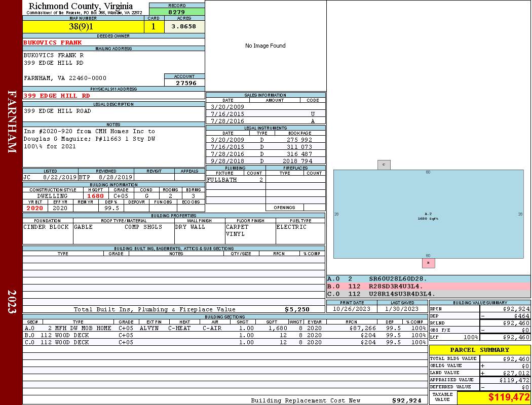Click the FULLBATH plumbing fixture entry
Image resolution: width=532 pixels, height=405 pixels.
(x=222, y=180)
